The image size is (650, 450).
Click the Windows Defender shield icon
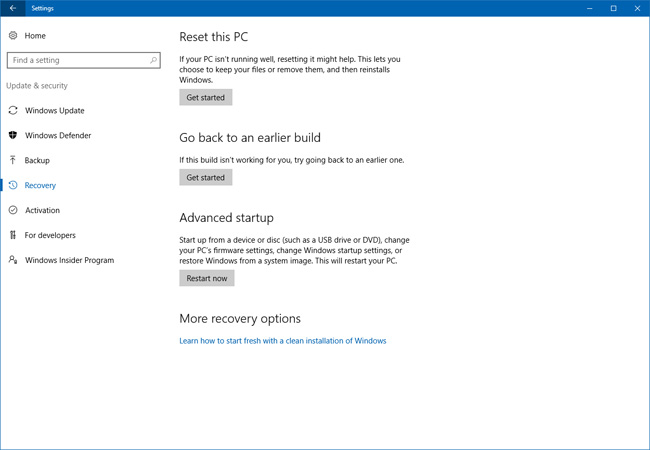pyautogui.click(x=13, y=135)
